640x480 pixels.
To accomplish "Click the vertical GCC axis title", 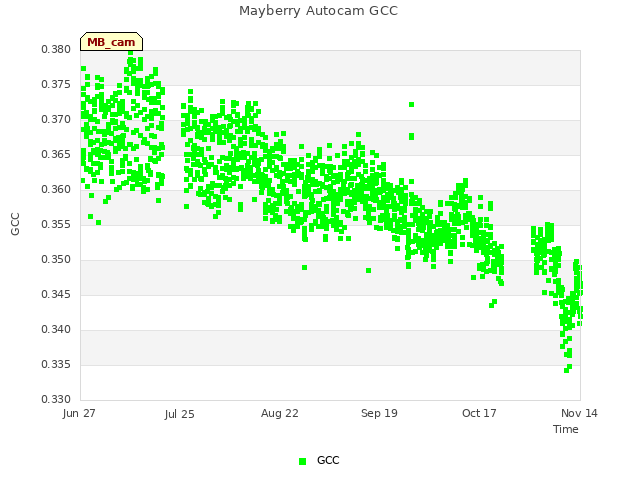I will 15,224.
